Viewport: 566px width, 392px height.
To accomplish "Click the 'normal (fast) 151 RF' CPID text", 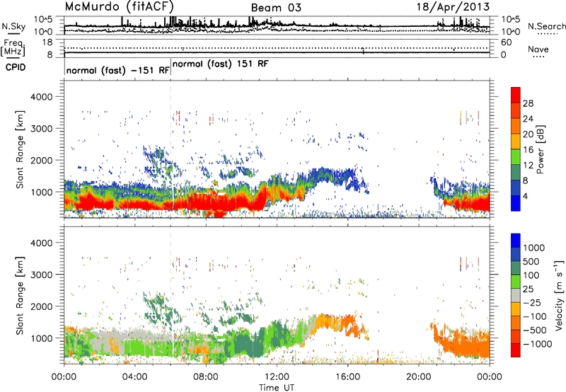I will [x=221, y=64].
